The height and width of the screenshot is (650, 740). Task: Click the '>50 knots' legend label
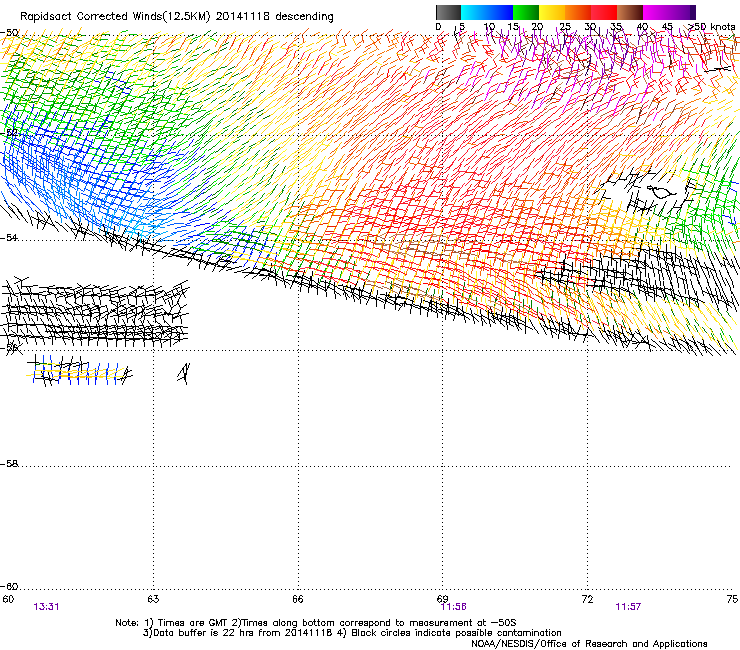[712, 27]
